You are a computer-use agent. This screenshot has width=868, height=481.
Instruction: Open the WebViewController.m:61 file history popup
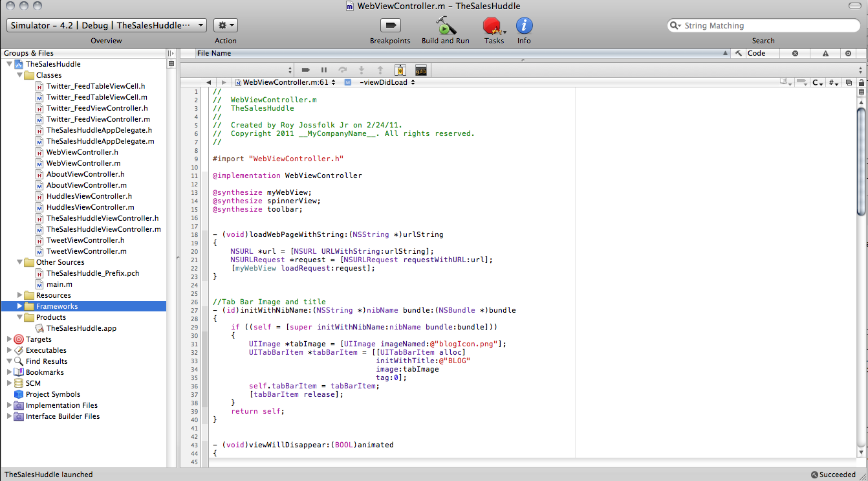[x=285, y=82]
